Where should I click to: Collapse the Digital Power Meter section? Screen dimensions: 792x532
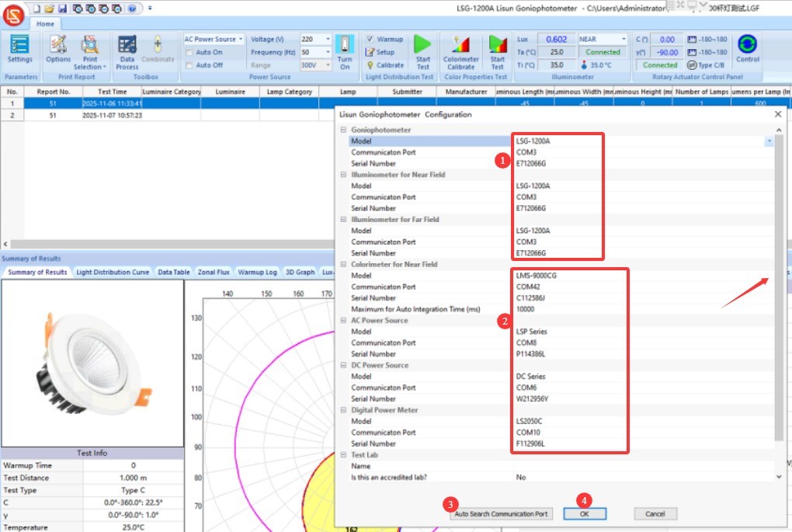pyautogui.click(x=343, y=410)
